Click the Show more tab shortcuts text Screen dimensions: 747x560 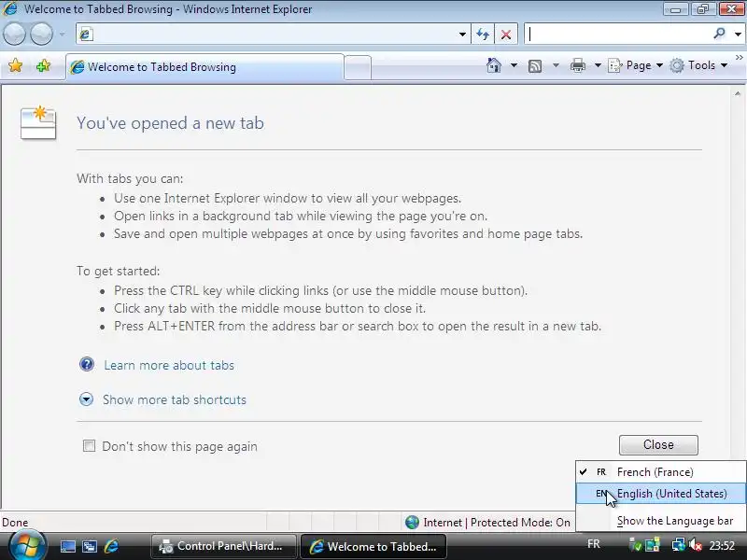[175, 399]
